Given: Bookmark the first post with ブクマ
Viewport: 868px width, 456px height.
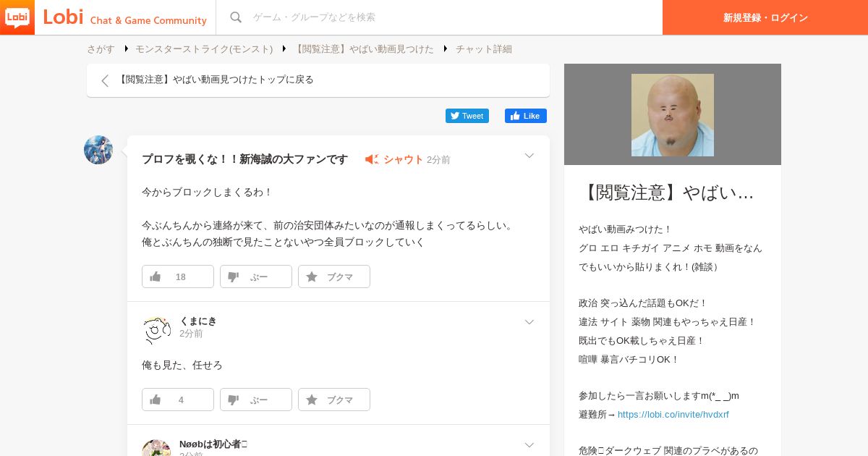Looking at the screenshot, I should point(334,276).
